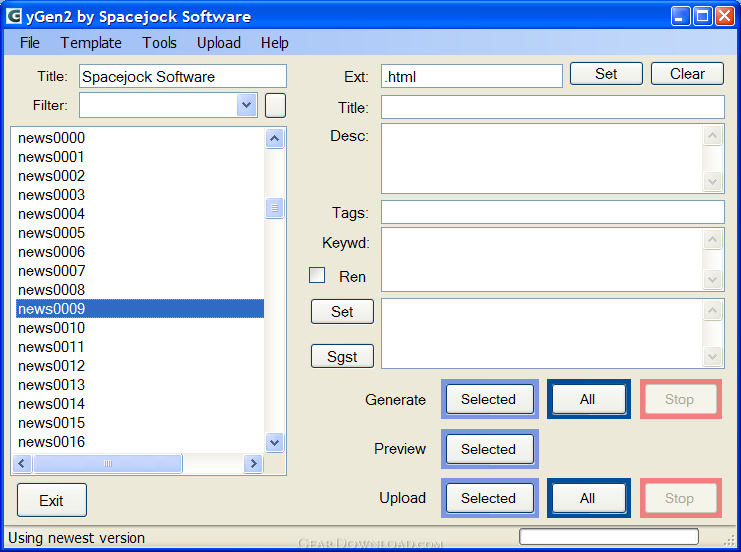Focus the page Title field on the right
The width and height of the screenshot is (741, 552).
(552, 107)
